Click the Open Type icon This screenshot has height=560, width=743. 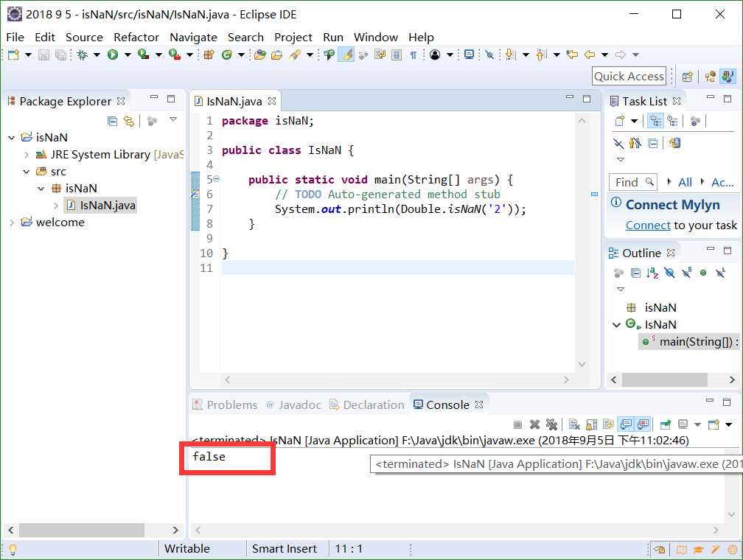pos(259,55)
